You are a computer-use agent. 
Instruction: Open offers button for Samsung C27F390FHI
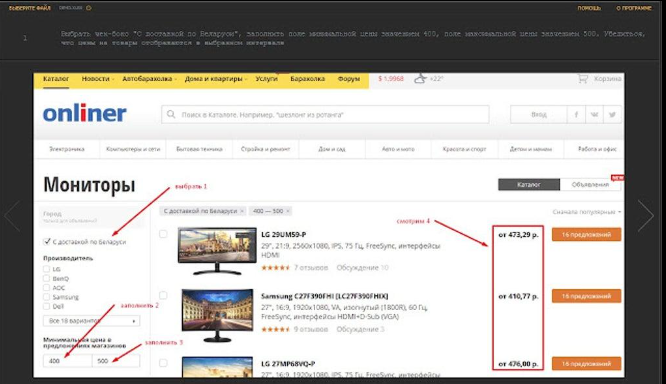586,296
